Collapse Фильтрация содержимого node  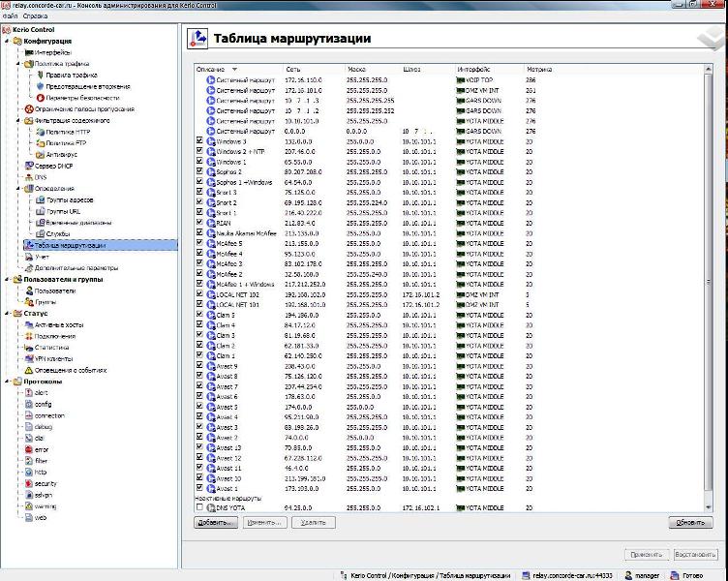18,120
